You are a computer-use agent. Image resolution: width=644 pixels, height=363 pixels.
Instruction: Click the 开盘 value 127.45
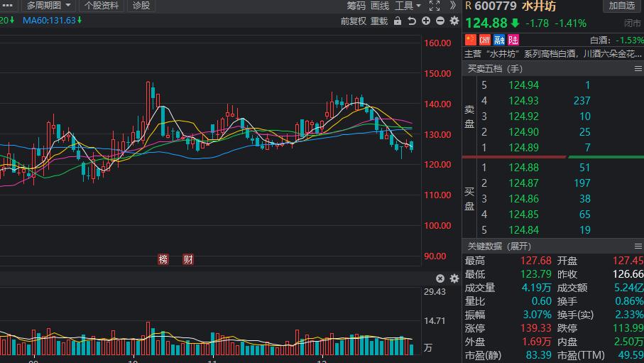point(628,261)
